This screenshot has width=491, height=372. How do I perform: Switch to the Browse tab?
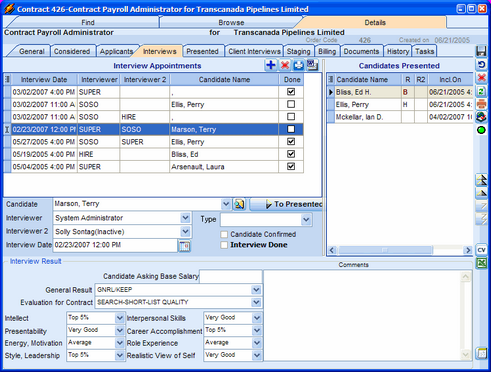tap(231, 22)
